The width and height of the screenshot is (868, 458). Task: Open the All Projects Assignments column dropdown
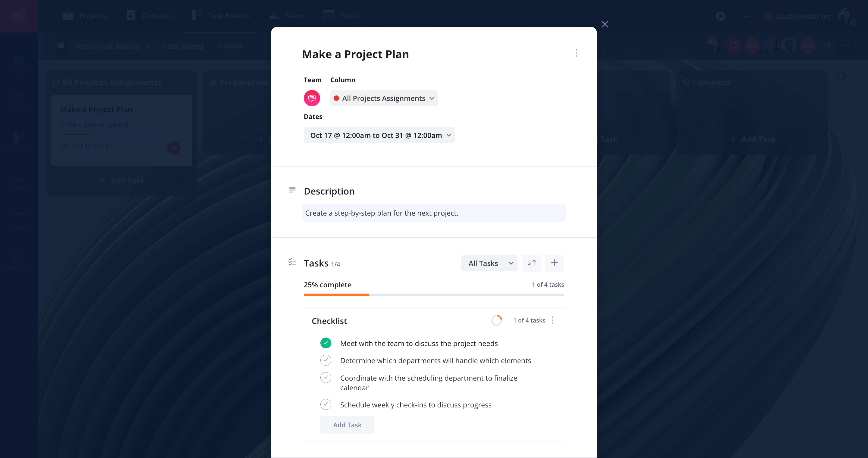(x=384, y=98)
